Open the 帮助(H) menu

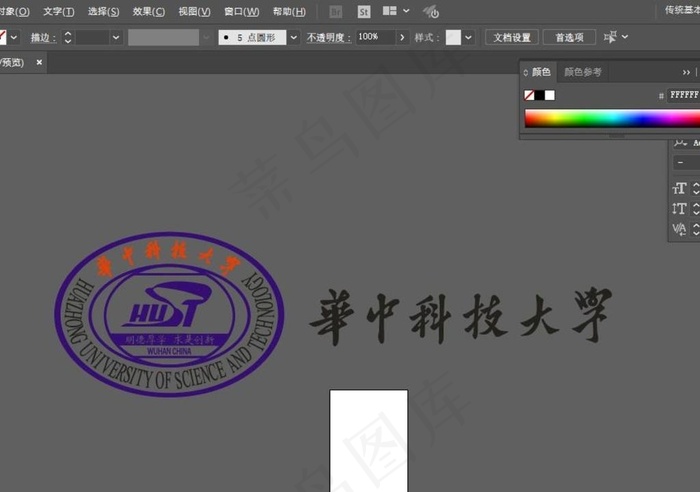(x=289, y=12)
